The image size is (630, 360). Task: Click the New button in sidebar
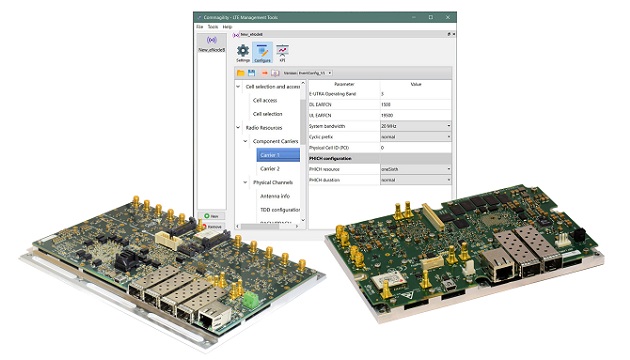[212, 216]
